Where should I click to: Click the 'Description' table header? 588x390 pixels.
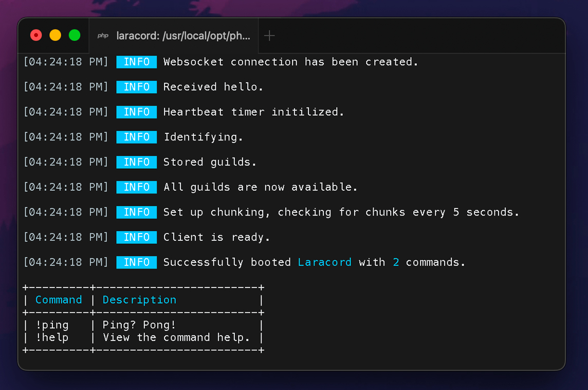pyautogui.click(x=139, y=300)
